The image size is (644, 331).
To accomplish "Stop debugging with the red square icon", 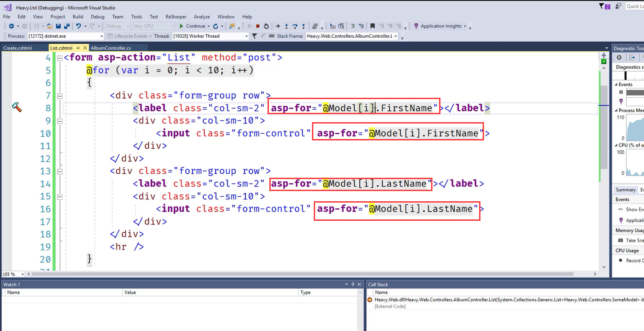I will [x=258, y=26].
